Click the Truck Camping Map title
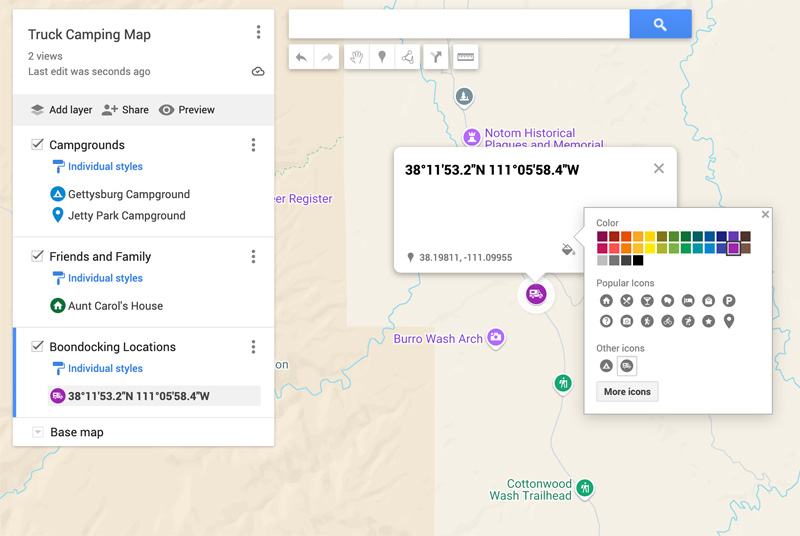Screen dimensions: 800x536 tap(89, 35)
